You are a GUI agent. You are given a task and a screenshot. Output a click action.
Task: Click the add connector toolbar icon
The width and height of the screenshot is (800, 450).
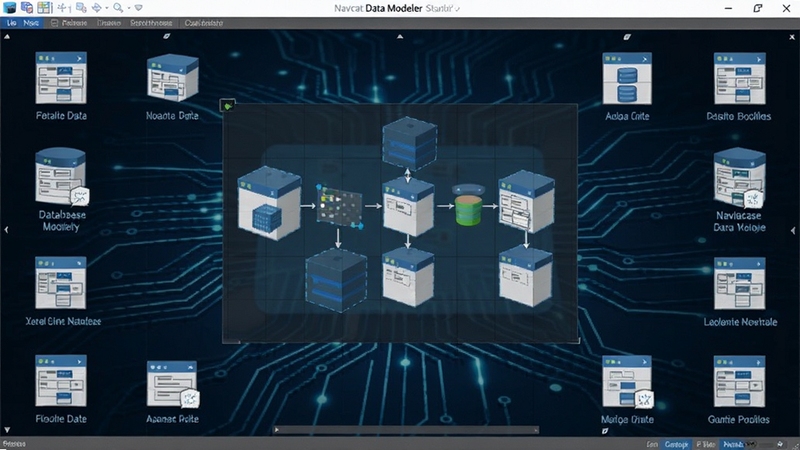(62, 8)
